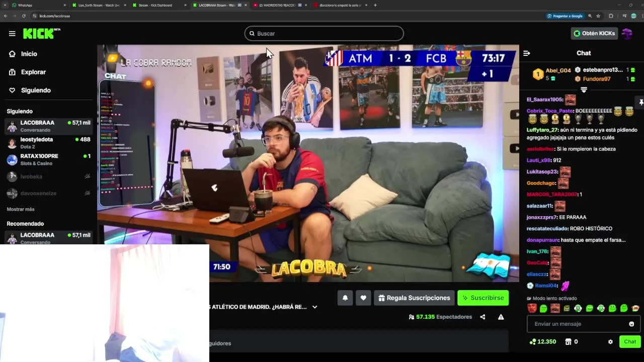
Task: Expand the gifters leaderboard arrow
Action: (584, 89)
